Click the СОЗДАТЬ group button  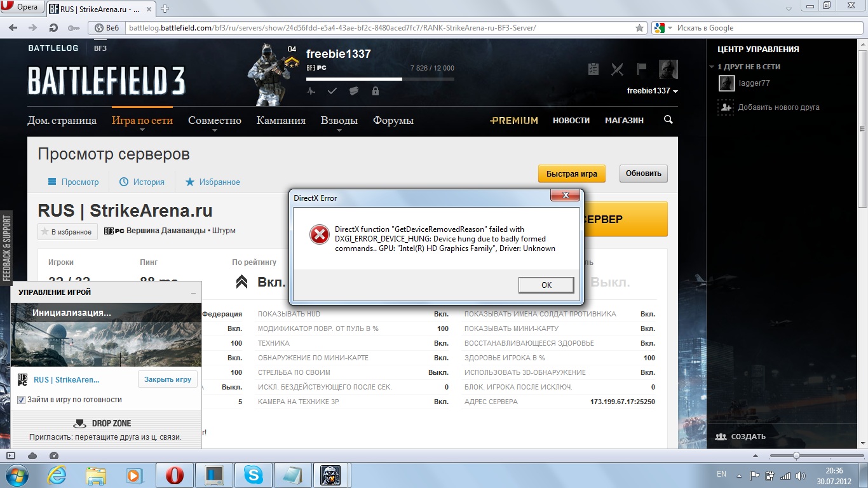click(x=740, y=437)
